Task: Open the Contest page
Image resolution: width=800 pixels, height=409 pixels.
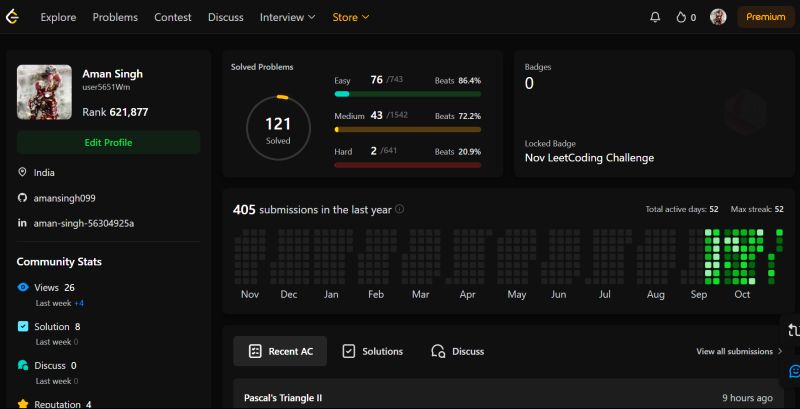Action: pos(173,17)
